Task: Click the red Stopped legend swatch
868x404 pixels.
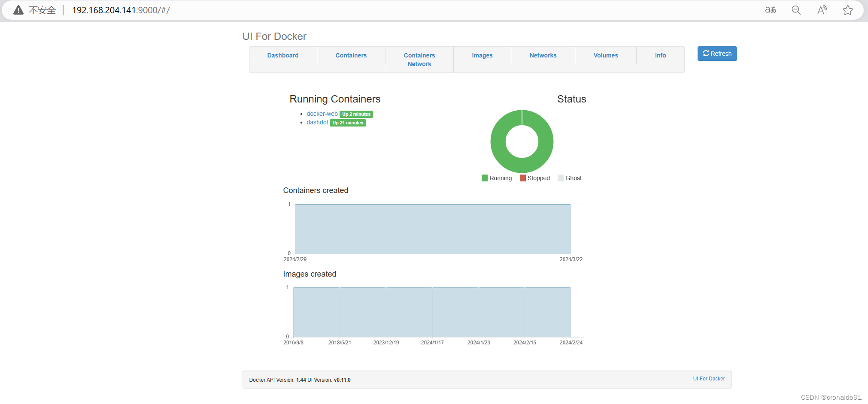Action: 523,178
